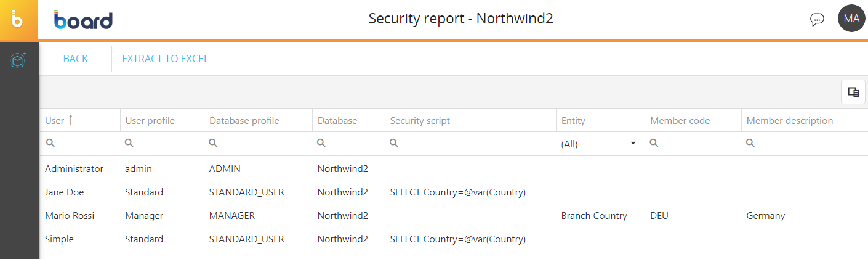Click the Administrator user cell
This screenshot has width=868, height=259.
click(74, 169)
